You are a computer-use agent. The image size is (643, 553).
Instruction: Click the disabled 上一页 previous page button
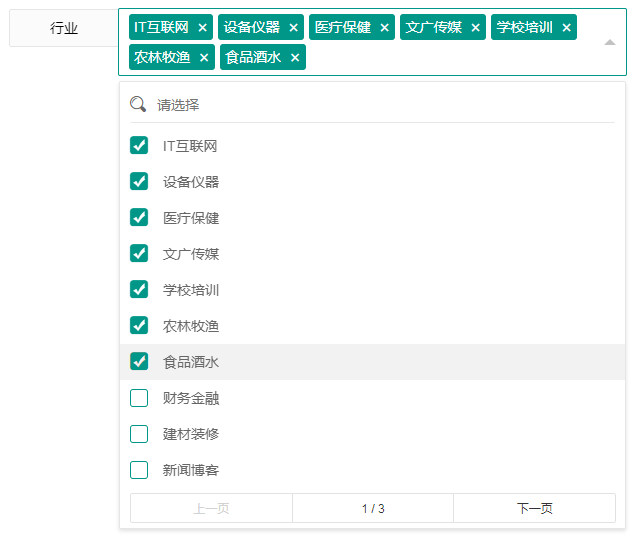click(x=211, y=508)
